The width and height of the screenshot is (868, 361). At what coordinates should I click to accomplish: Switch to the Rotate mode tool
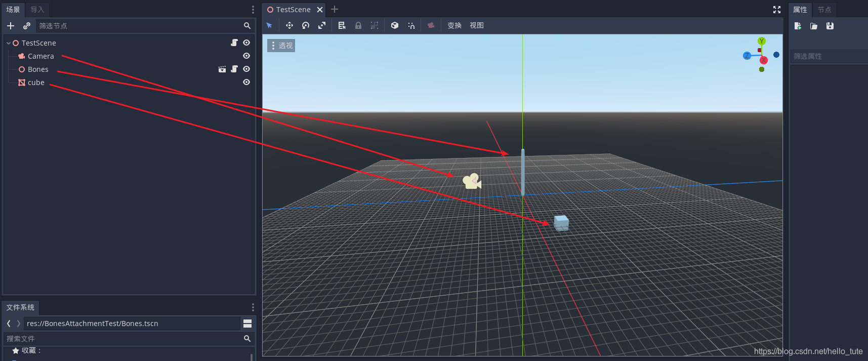point(306,25)
